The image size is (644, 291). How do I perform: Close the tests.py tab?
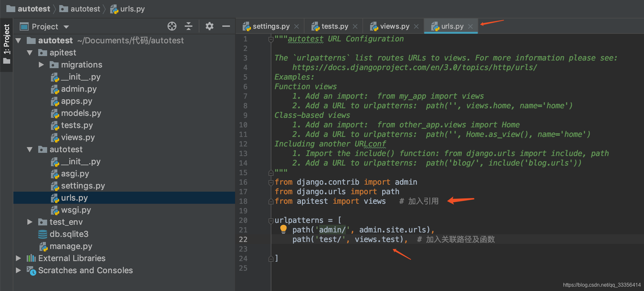[355, 26]
